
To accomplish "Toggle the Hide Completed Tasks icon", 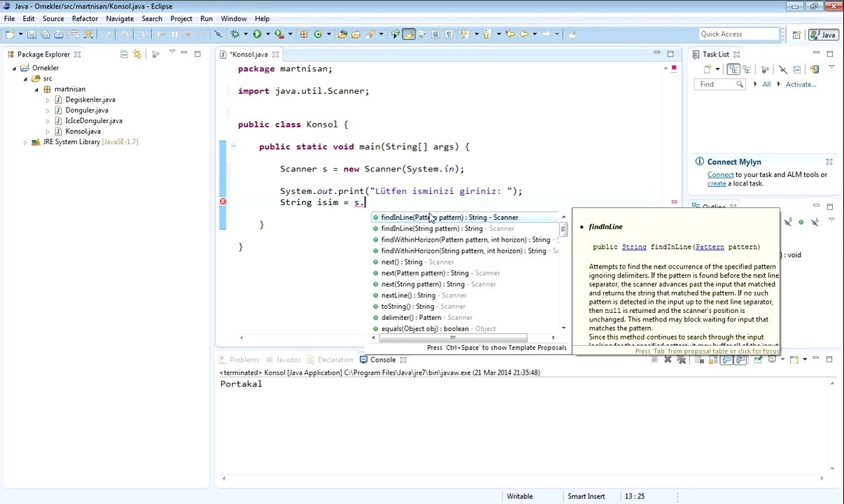I will pos(783,69).
